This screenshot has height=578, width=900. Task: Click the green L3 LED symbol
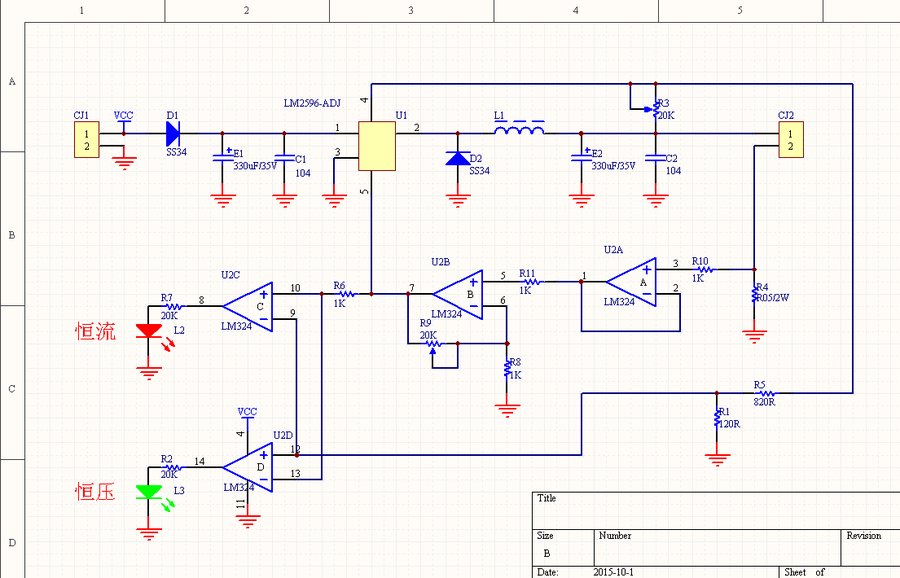(x=149, y=492)
